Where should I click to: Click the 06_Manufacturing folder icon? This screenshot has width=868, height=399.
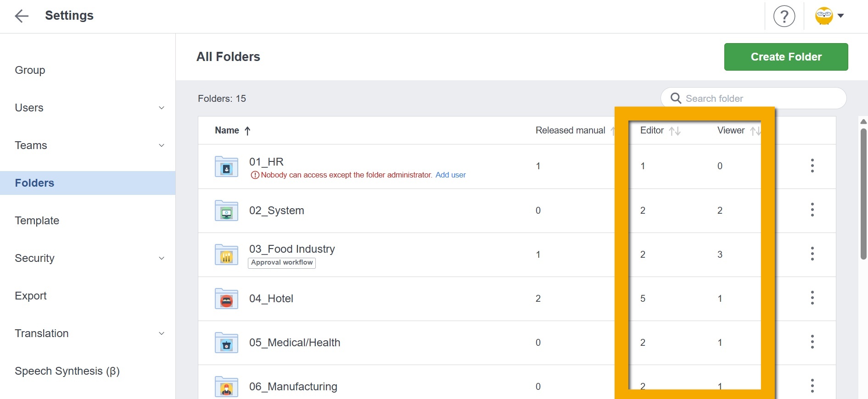point(226,387)
